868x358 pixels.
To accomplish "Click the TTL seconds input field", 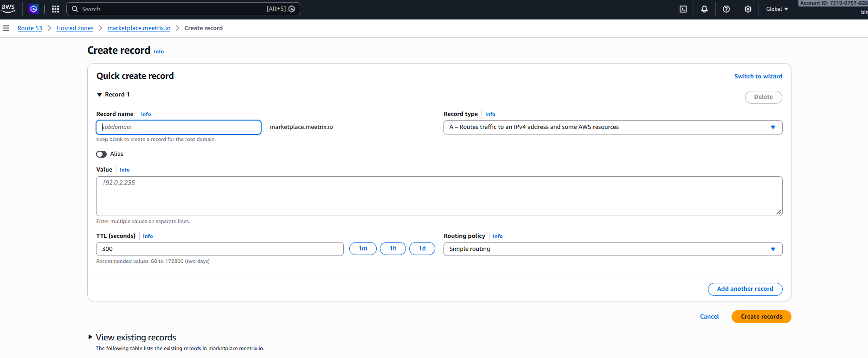I will click(220, 249).
